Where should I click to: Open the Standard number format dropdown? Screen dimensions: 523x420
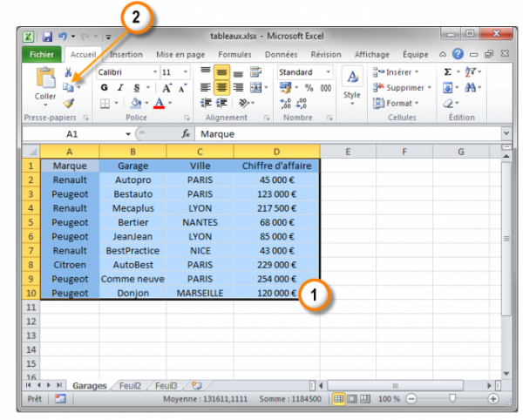(x=329, y=72)
